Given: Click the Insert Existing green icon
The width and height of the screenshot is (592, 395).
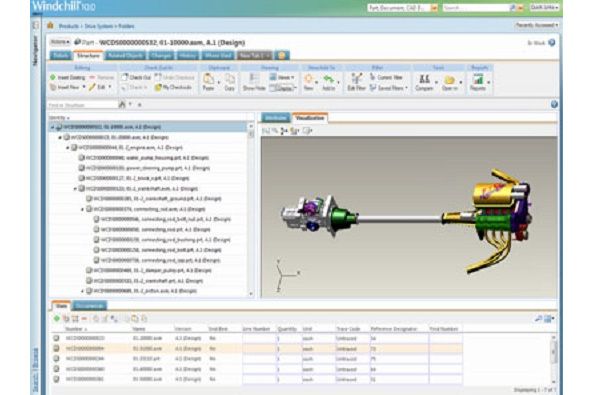Looking at the screenshot, I should tap(53, 77).
